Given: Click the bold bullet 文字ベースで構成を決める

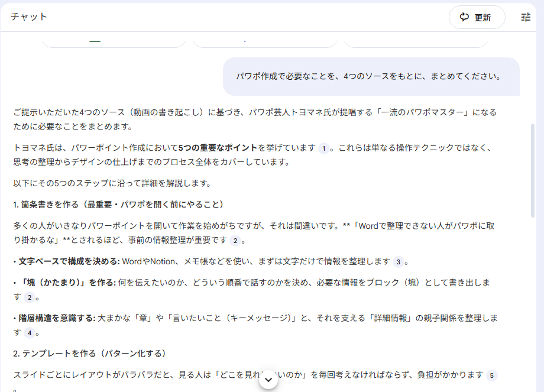Looking at the screenshot, I should coord(69,261).
